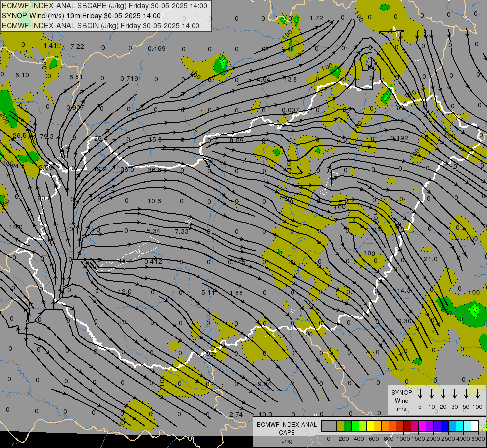Select the pale cyan swatch beside white
Screen dimensions: 487x448
(468, 426)
